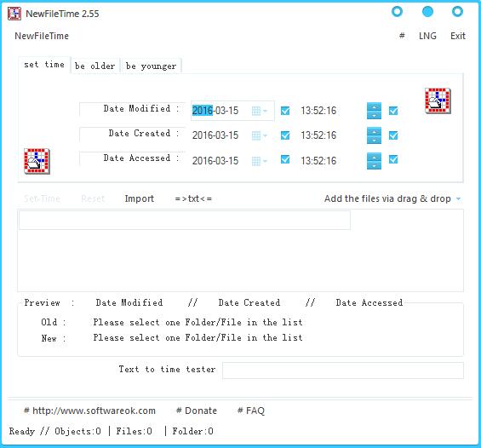Click the disabled Set-Time button
The height and width of the screenshot is (448, 481).
pyautogui.click(x=42, y=198)
